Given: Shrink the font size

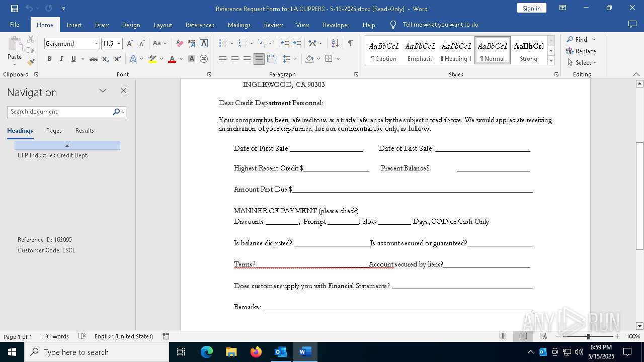Looking at the screenshot, I should [x=142, y=44].
